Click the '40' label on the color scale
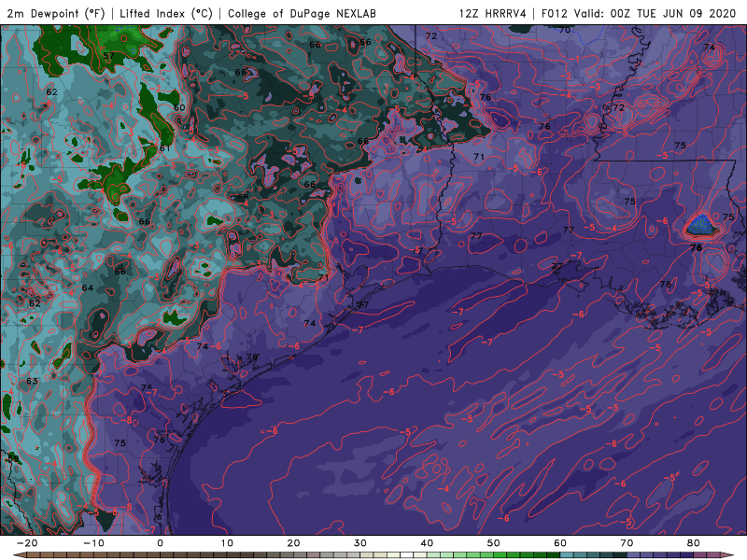The width and height of the screenshot is (747, 560). pos(427,543)
